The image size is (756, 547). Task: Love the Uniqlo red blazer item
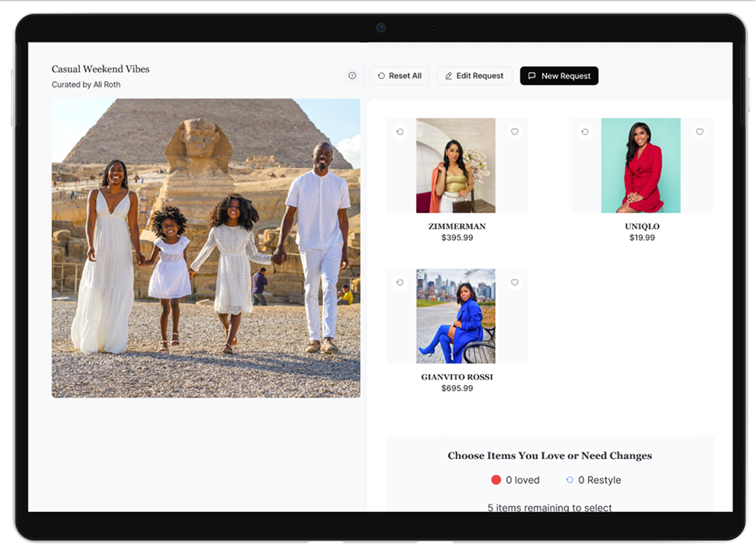click(700, 132)
